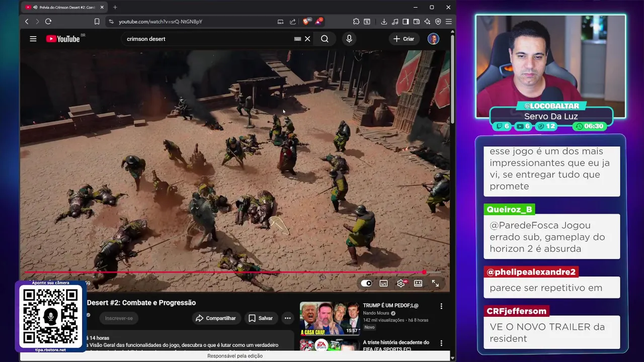The width and height of the screenshot is (644, 362).
Task: Open more actions three-dot button beside Salvar
Action: (x=287, y=318)
